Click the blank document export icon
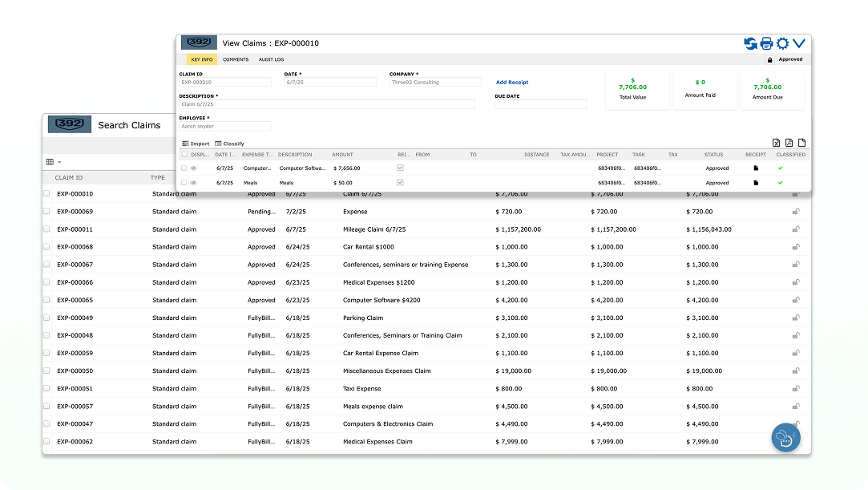Viewport: 868px width, 490px height. pos(801,143)
